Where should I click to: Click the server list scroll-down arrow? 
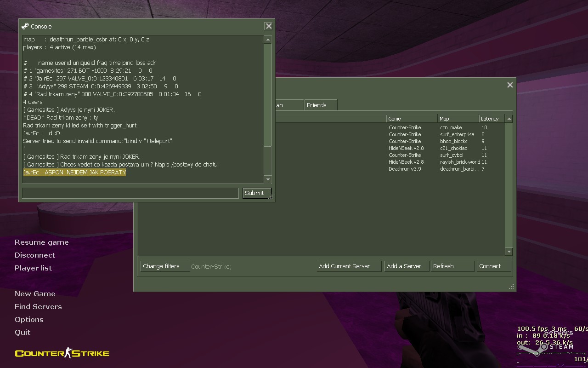[x=509, y=252]
